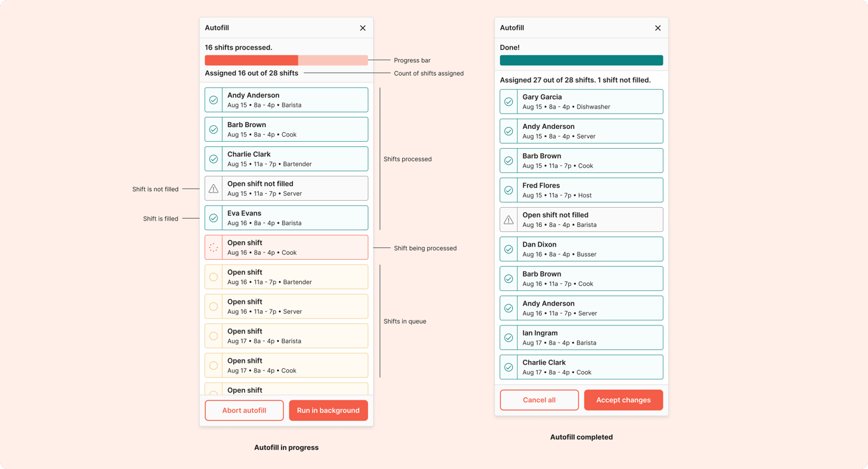Click warning icon on Aug 15 Server unfilled shift
868x469 pixels.
[x=214, y=189]
